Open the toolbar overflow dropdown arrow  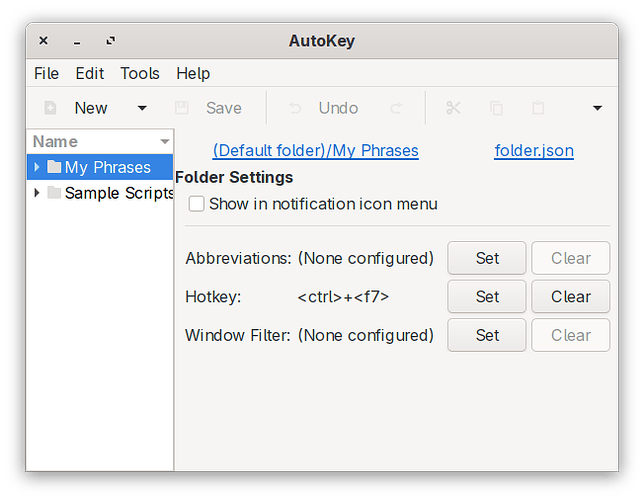(x=598, y=108)
